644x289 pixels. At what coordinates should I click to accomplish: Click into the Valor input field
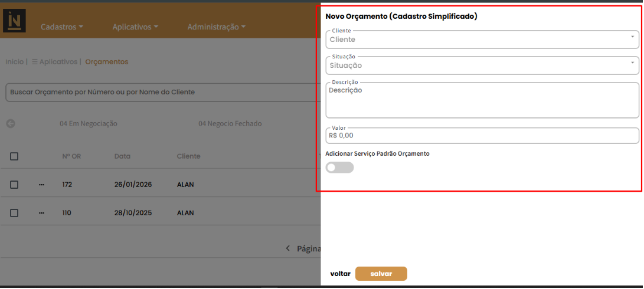(x=481, y=136)
